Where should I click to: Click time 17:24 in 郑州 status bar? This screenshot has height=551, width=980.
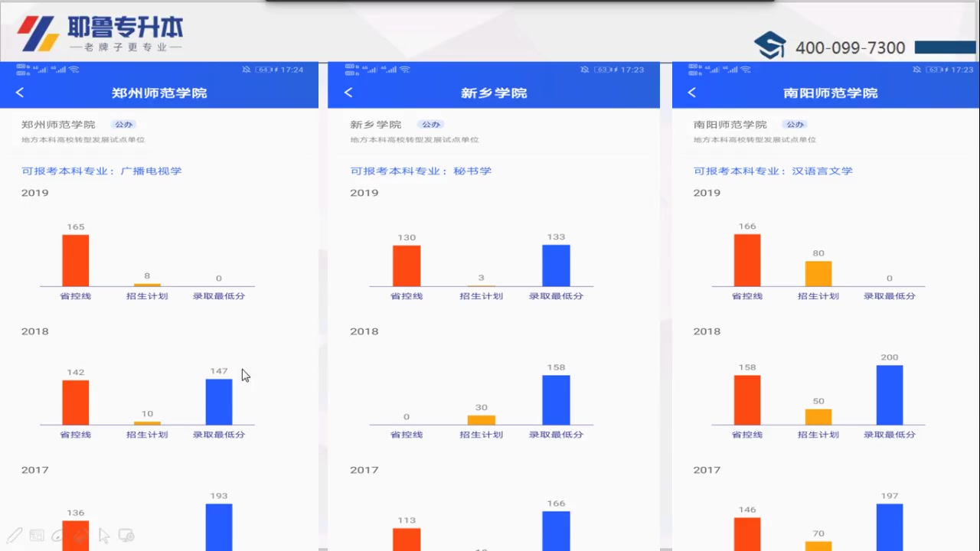point(292,70)
